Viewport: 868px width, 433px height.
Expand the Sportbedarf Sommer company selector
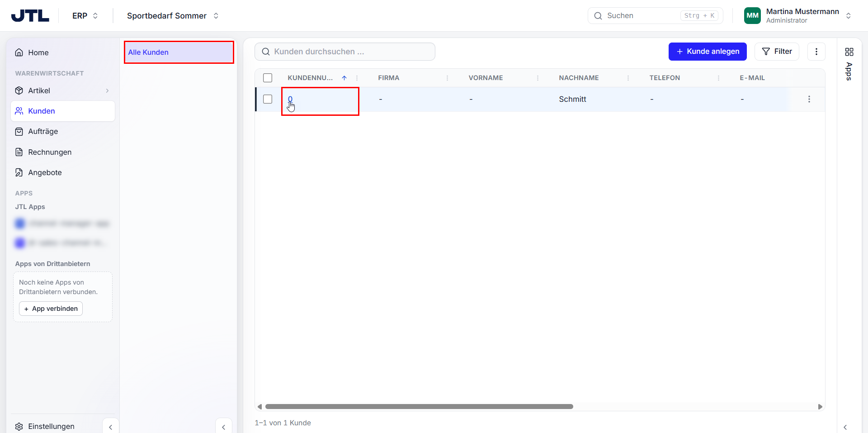click(x=173, y=16)
